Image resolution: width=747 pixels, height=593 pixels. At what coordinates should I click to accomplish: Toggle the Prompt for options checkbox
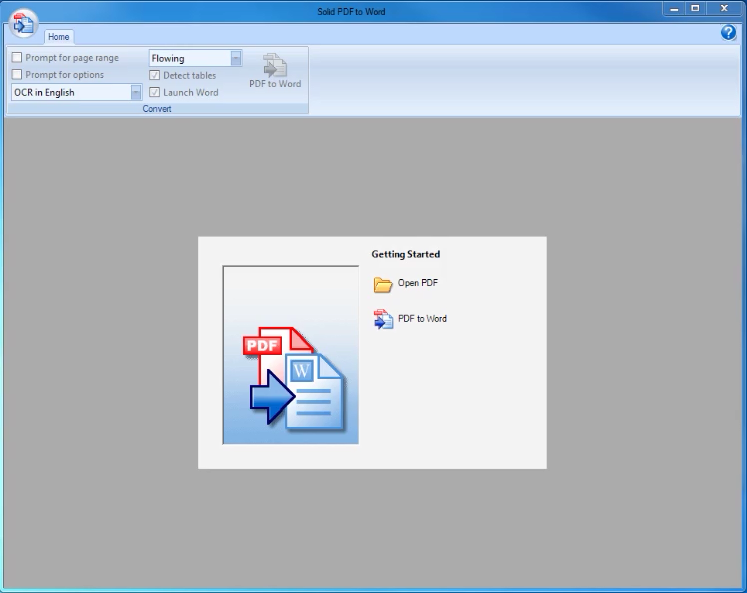(17, 75)
